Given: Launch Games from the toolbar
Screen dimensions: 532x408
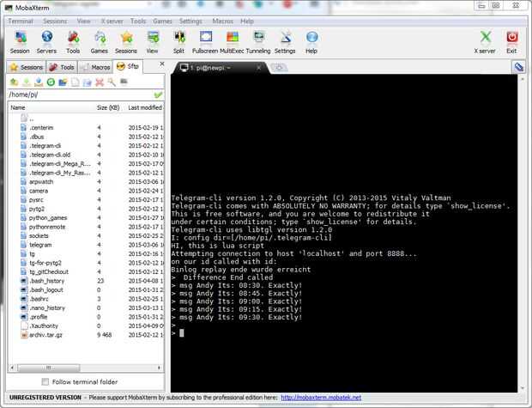Looking at the screenshot, I should coord(99,42).
